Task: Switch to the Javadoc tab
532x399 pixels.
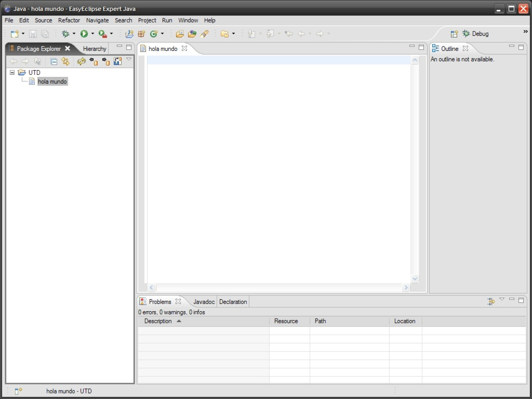Action: click(204, 301)
